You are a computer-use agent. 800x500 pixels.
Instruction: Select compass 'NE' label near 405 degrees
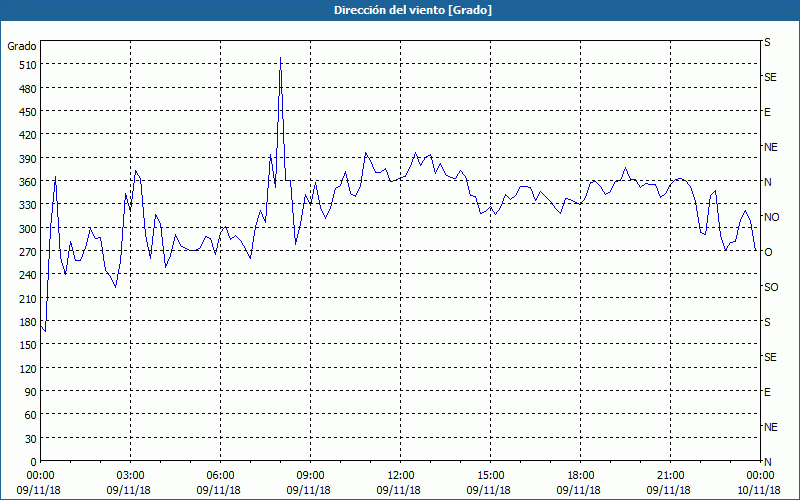tap(771, 147)
